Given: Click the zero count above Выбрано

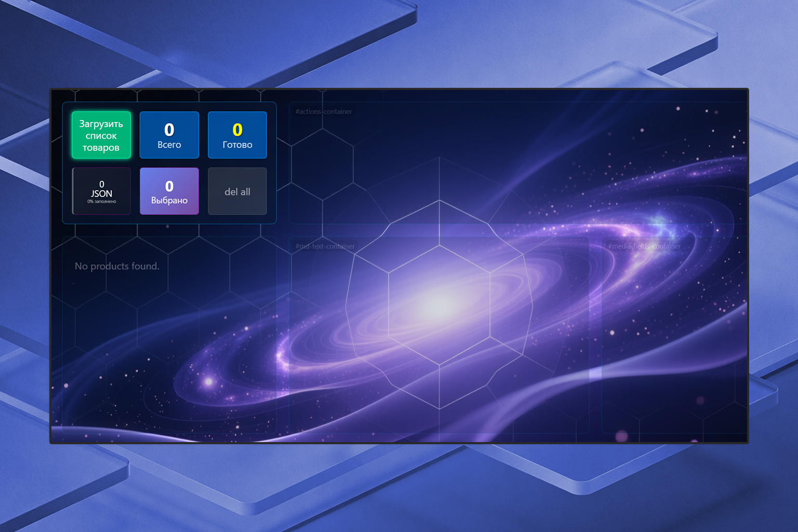Looking at the screenshot, I should (169, 186).
